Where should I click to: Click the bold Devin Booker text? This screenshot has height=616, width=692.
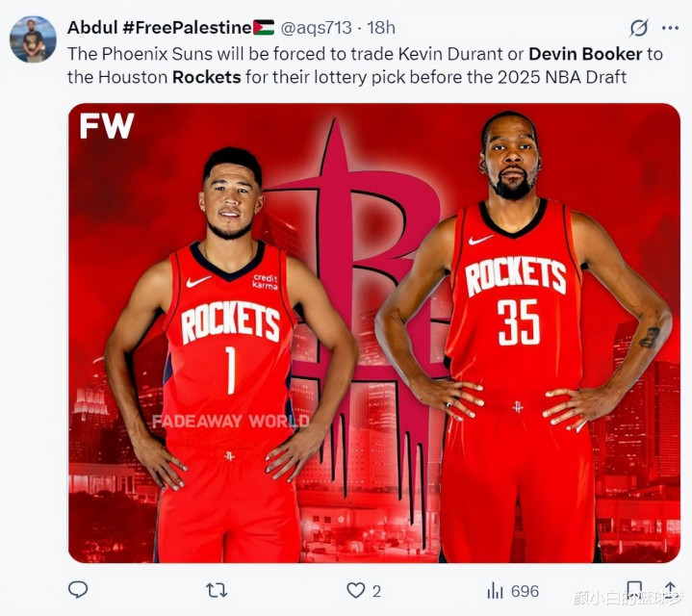pos(585,54)
